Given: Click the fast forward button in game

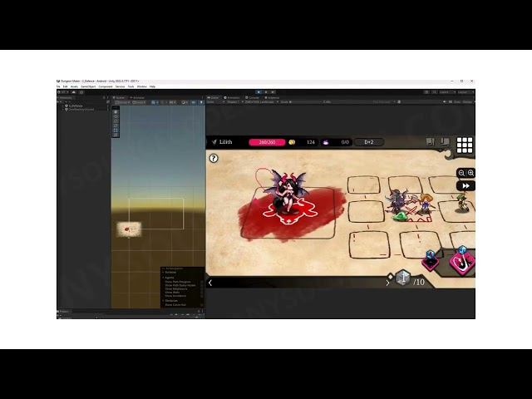Looking at the screenshot, I should tap(465, 186).
